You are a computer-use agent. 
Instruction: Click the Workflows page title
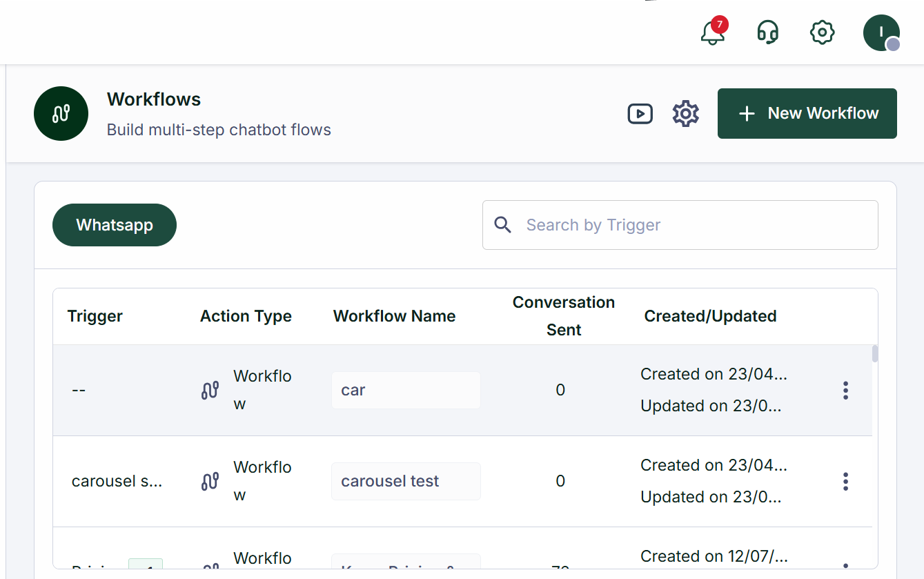[x=154, y=99]
